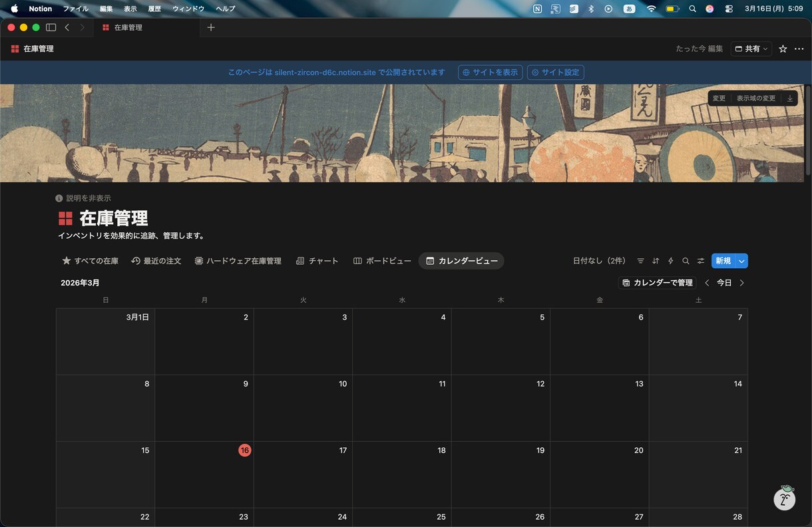Open the 表示 menu
The height and width of the screenshot is (527, 812).
coord(130,9)
